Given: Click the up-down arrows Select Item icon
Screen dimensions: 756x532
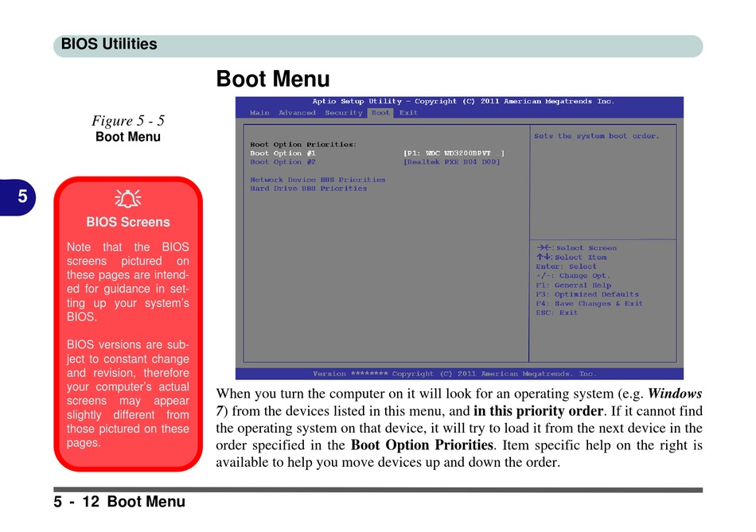Looking at the screenshot, I should point(544,258).
